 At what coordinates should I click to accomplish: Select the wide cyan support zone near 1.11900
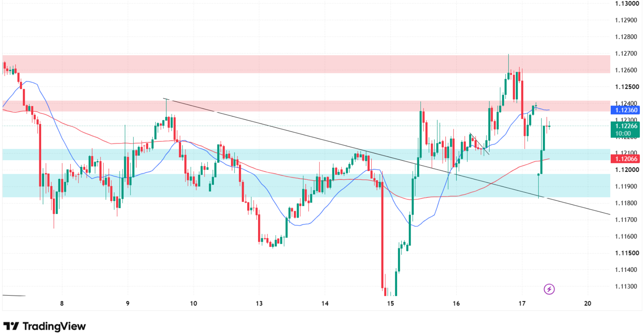pyautogui.click(x=306, y=185)
